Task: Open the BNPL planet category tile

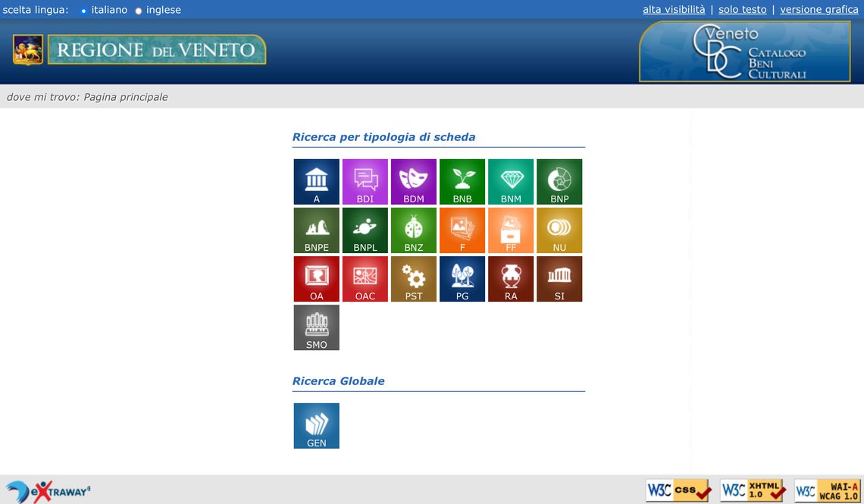Action: tap(365, 230)
